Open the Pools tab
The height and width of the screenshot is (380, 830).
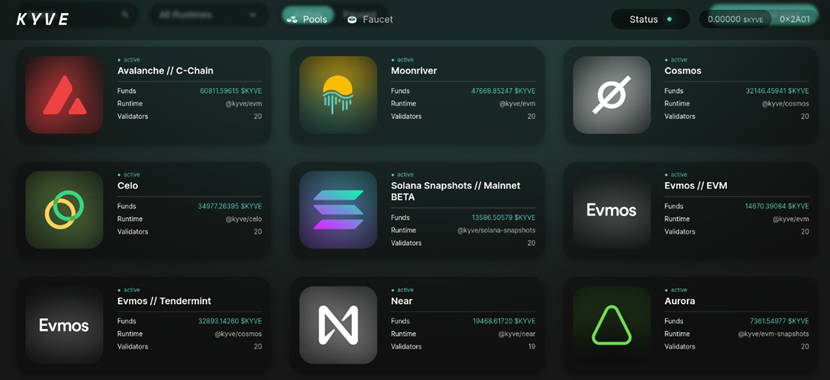[x=307, y=20]
